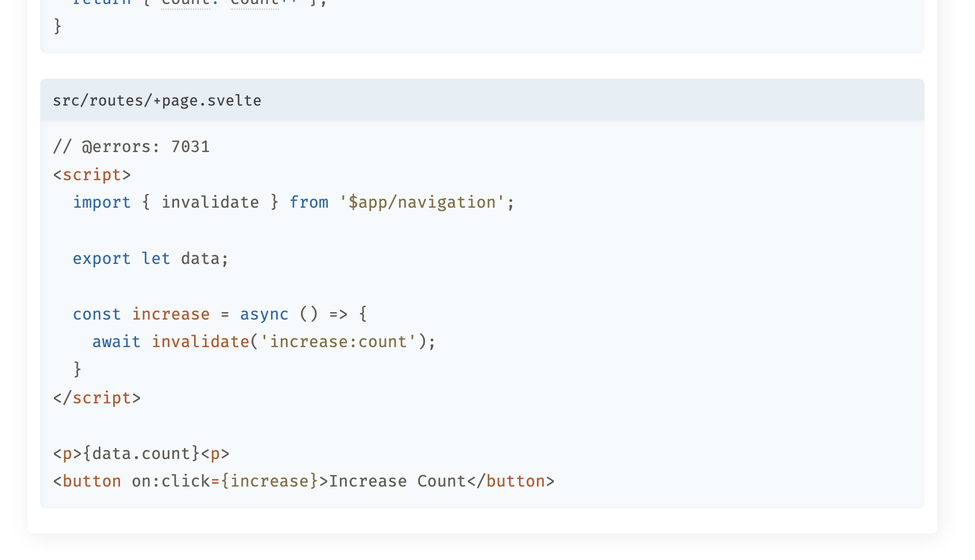The width and height of the screenshot is (975, 560).
Task: Click 'invalidate' in the import braces
Action: (x=210, y=203)
